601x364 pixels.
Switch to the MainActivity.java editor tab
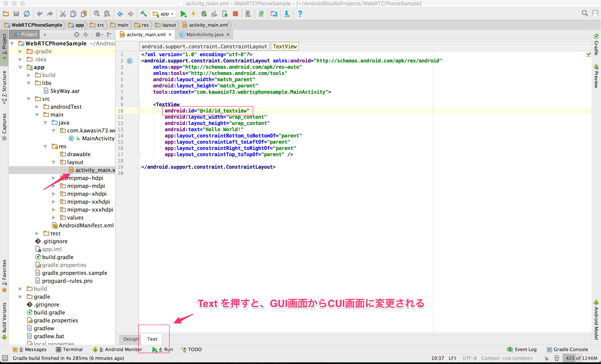pyautogui.click(x=204, y=34)
